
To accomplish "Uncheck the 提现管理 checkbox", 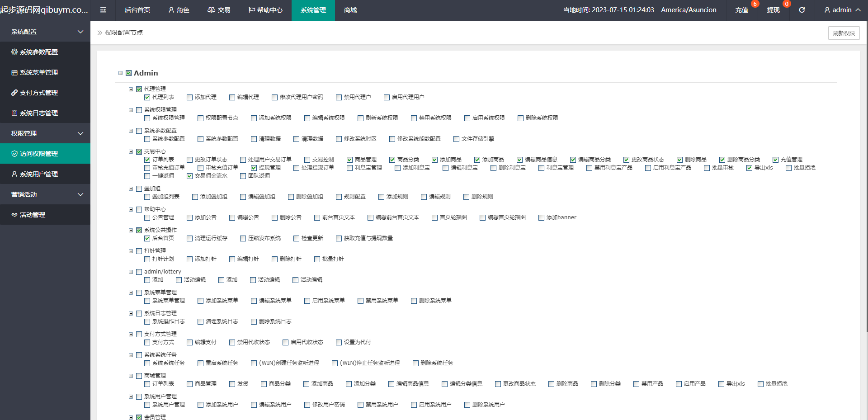I will point(254,168).
